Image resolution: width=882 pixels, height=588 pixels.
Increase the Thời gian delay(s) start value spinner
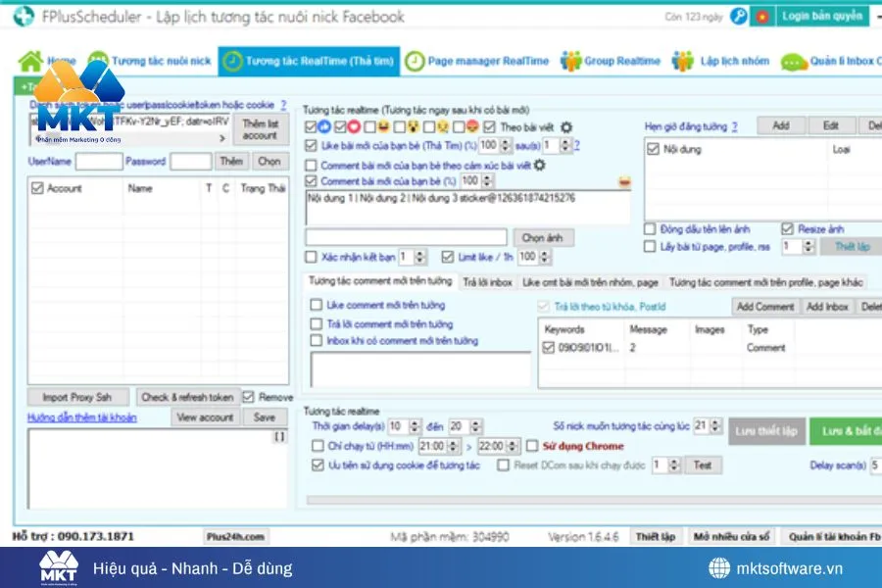click(415, 422)
